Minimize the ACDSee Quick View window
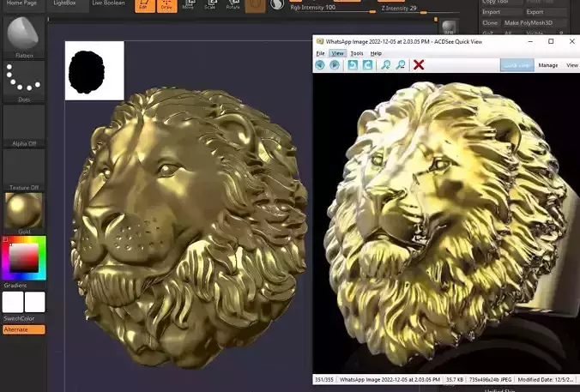The width and height of the screenshot is (580, 392). pos(530,41)
